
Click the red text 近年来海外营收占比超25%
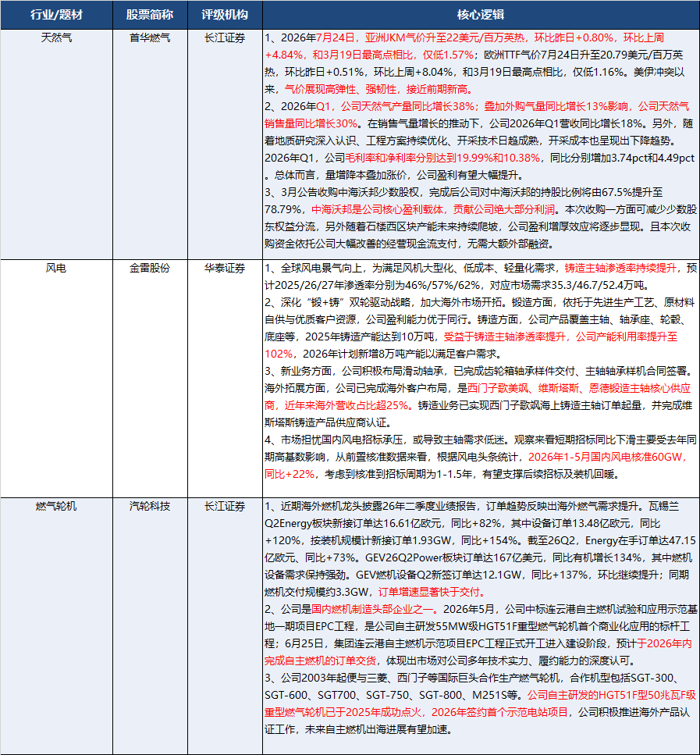(346, 405)
